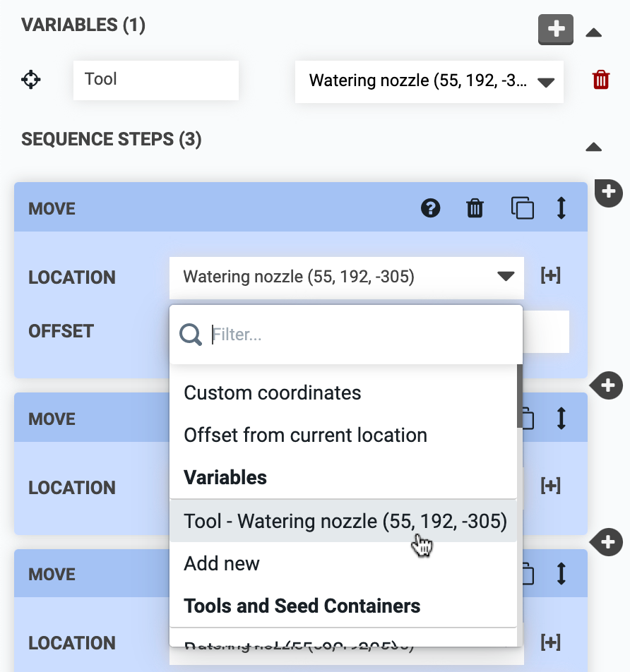Image resolution: width=630 pixels, height=672 pixels.
Task: Delete the first MOVE step using trash icon
Action: [x=474, y=208]
